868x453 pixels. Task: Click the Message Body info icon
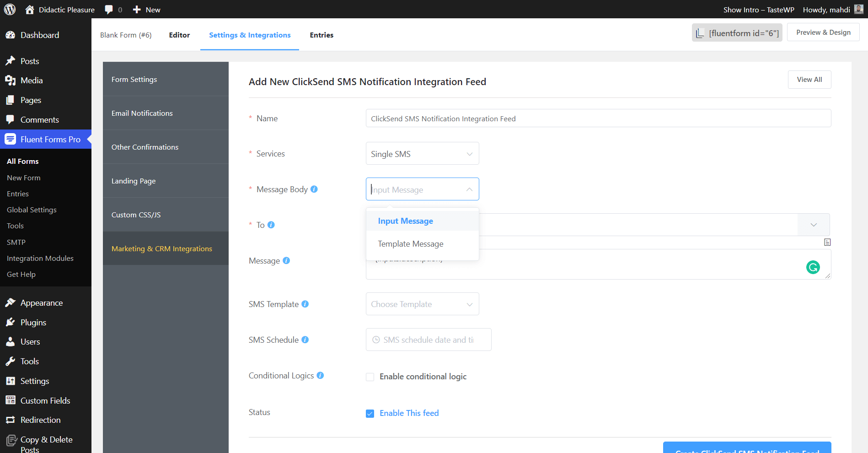click(x=314, y=189)
